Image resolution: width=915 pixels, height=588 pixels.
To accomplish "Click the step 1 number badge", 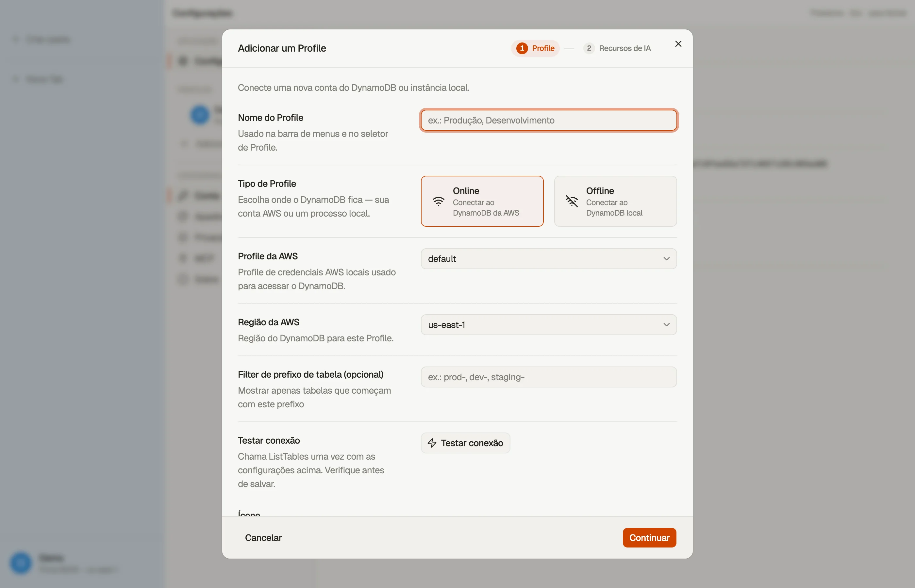I will point(522,48).
